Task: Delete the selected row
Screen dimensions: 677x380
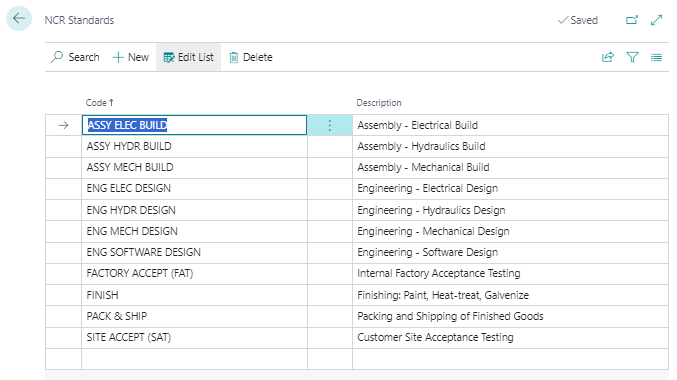Action: tap(251, 57)
